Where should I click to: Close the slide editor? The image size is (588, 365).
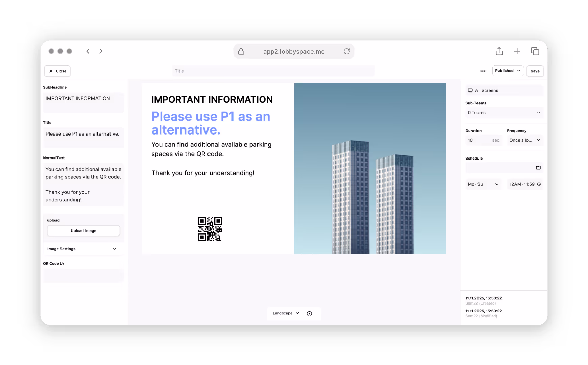click(x=57, y=71)
